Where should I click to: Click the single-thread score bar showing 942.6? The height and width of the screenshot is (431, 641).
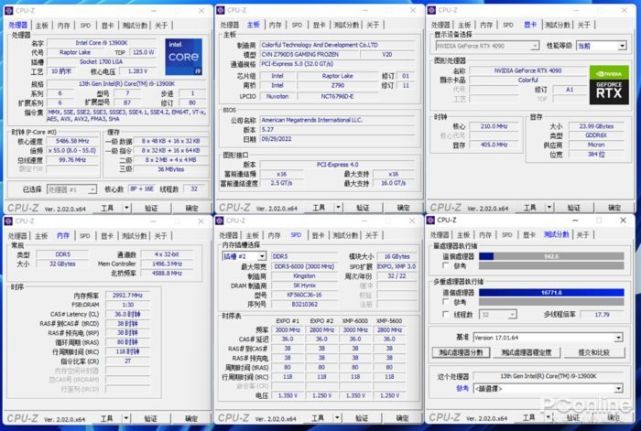(x=551, y=256)
